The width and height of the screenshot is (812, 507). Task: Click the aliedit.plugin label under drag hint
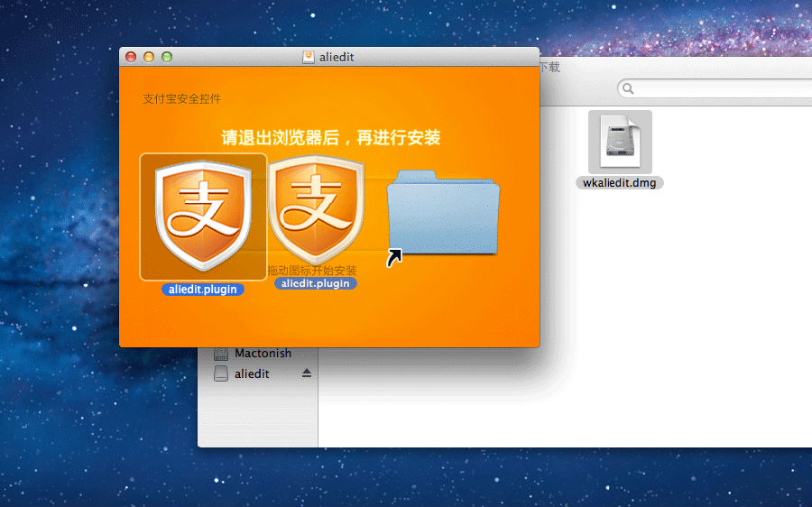[315, 283]
